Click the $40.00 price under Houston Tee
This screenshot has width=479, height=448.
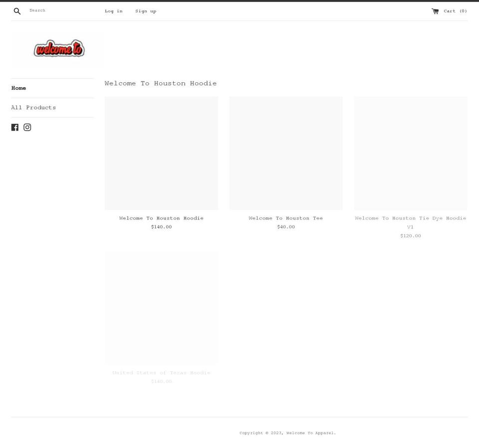[286, 227]
